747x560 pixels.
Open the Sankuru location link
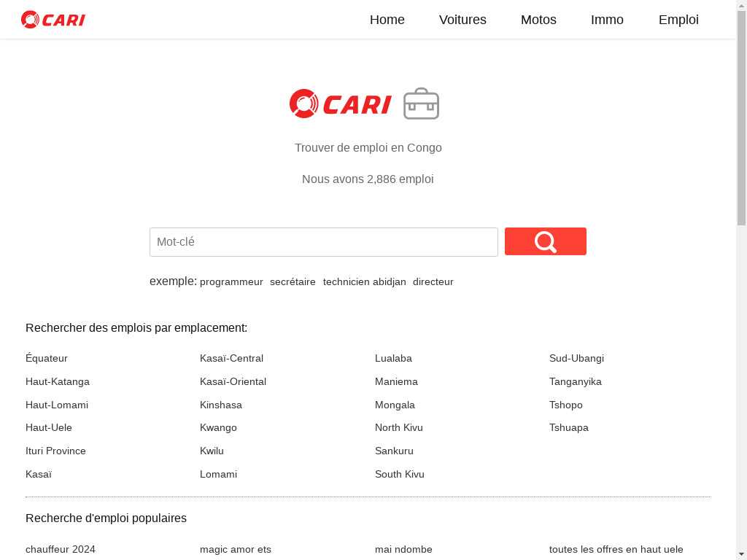394,451
